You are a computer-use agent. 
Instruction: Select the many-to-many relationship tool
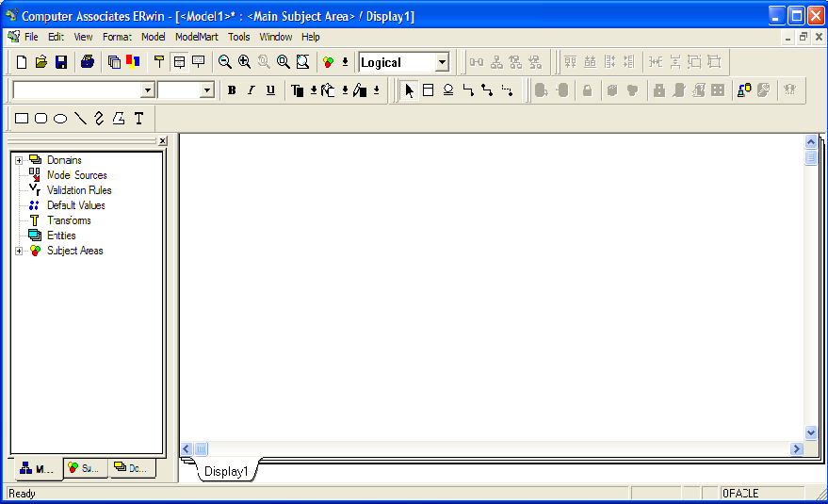pos(487,90)
